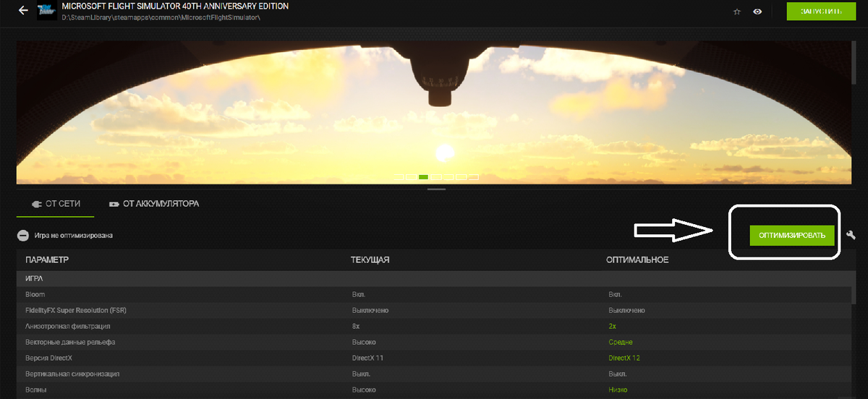Click the game title Microsoft Flight Simulator 40th Anniversary

[175, 6]
